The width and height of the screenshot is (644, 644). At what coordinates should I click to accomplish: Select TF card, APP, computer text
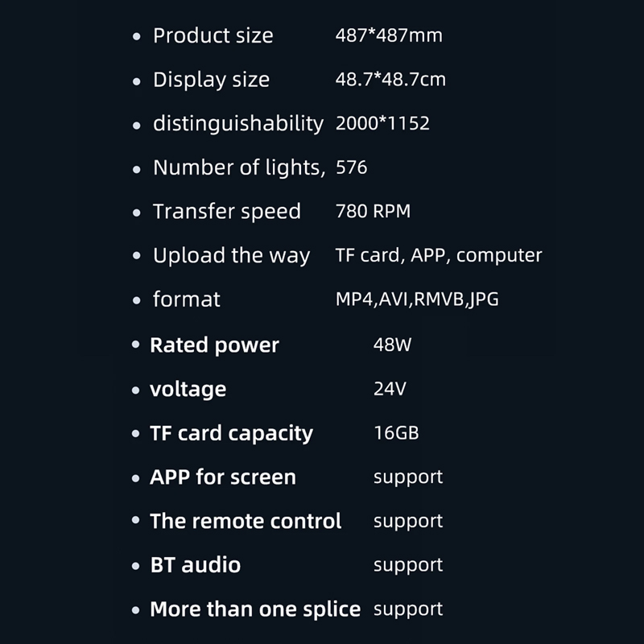coord(439,255)
